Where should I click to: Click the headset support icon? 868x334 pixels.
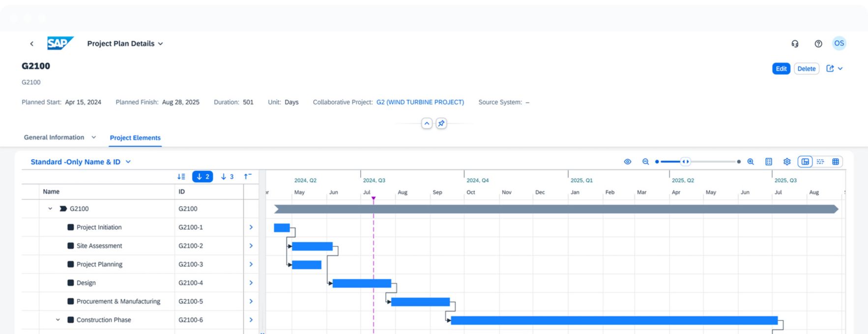click(795, 44)
